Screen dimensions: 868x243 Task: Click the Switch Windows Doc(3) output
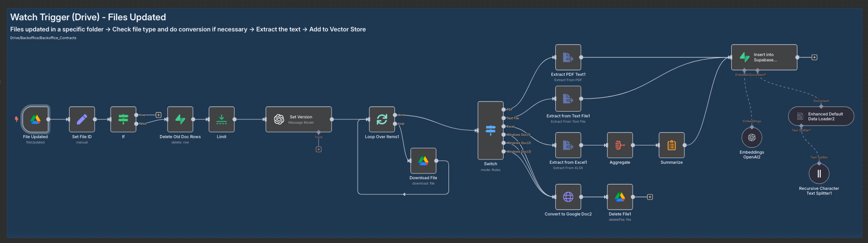click(x=504, y=152)
